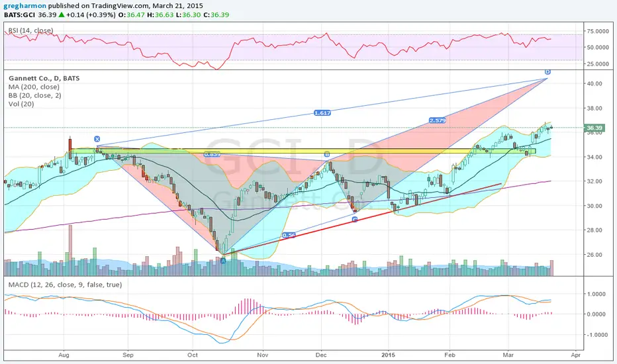Screen dimensions: 617x364
Task: Click the Dec date axis label
Action: pyautogui.click(x=321, y=355)
